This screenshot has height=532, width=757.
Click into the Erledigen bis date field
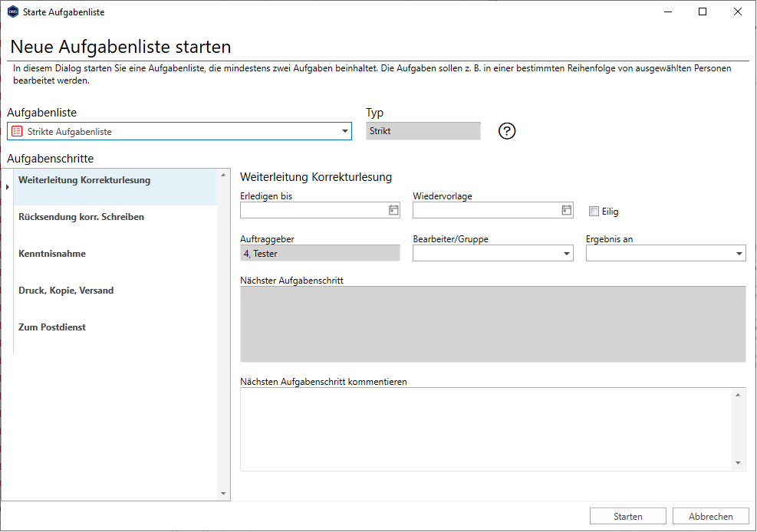(314, 210)
